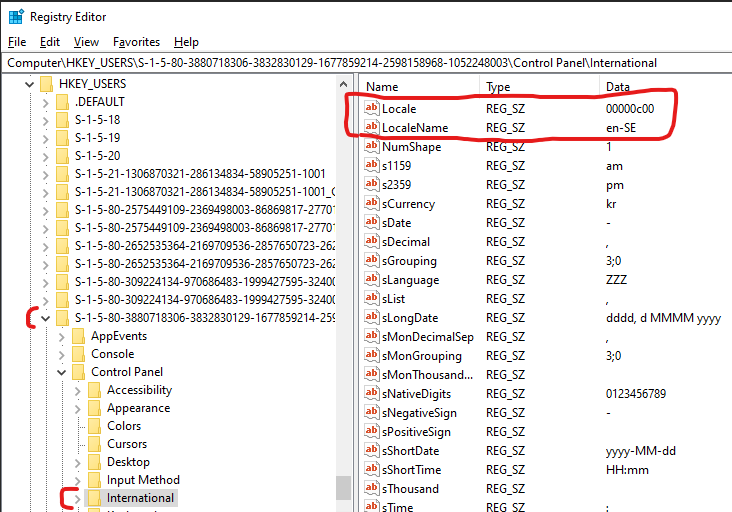Viewport: 732px width, 512px height.
Task: Click the LocaleName value icon
Action: pyautogui.click(x=372, y=127)
